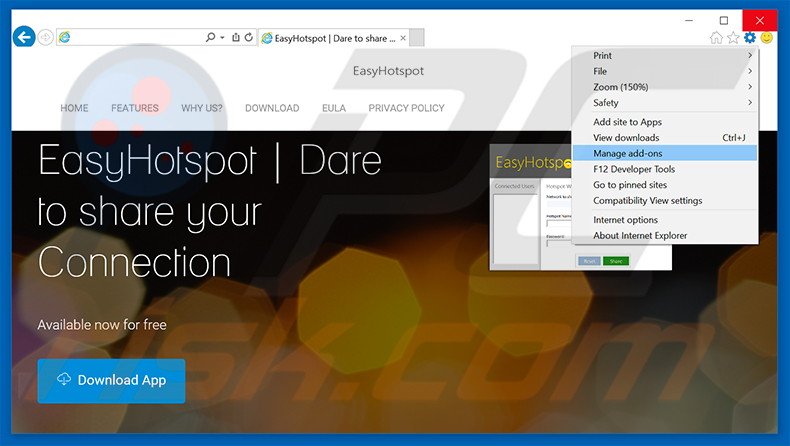Image resolution: width=790 pixels, height=446 pixels.
Task: Click the Internet Explorer page icon in address bar
Action: (x=64, y=37)
